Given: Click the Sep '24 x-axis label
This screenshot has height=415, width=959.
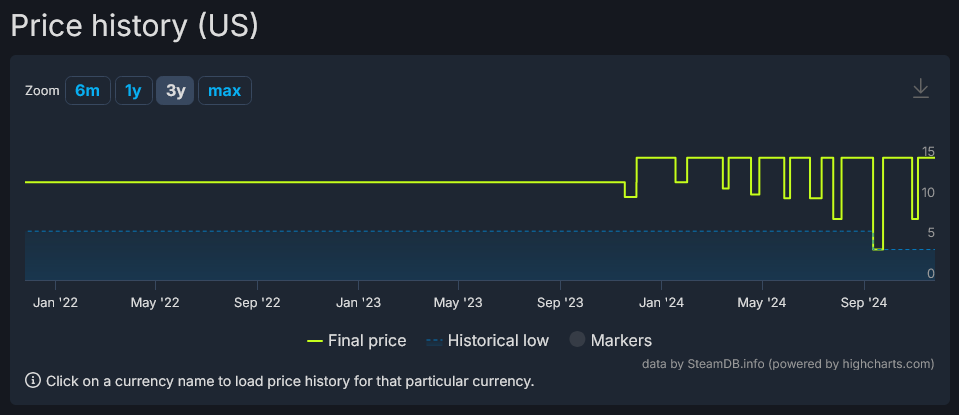Looking at the screenshot, I should 865,301.
